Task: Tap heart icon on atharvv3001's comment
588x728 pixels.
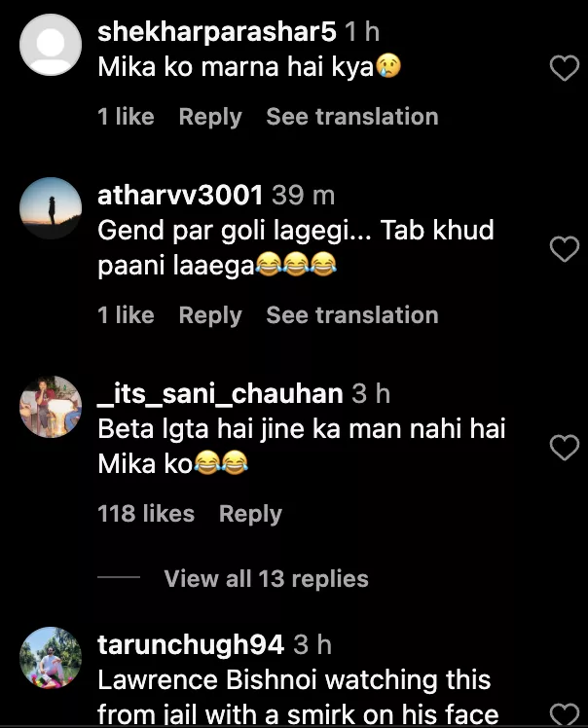Action: point(565,249)
